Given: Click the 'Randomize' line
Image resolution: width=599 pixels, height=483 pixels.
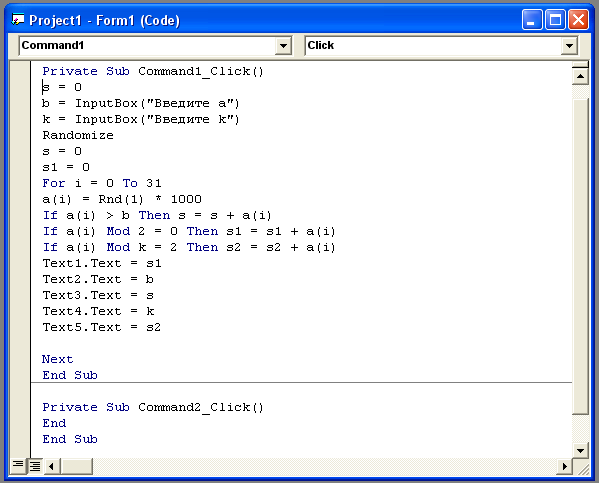Looking at the screenshot, I should 78,135.
